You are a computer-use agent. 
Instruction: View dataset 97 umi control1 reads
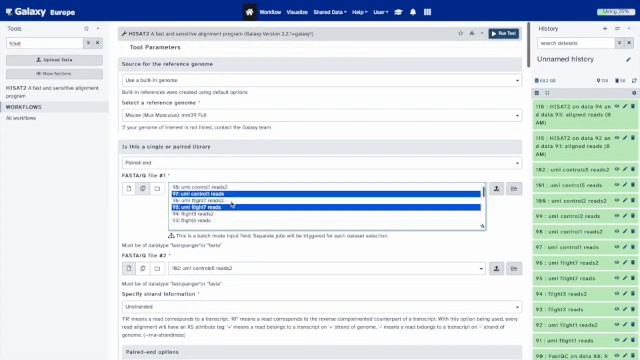pos(617,247)
